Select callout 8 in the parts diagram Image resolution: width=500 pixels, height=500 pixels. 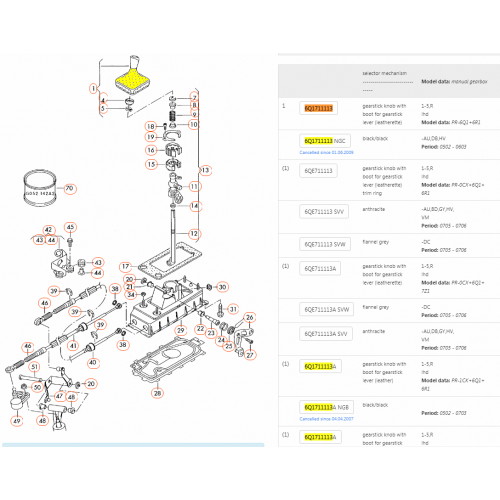pos(194,105)
